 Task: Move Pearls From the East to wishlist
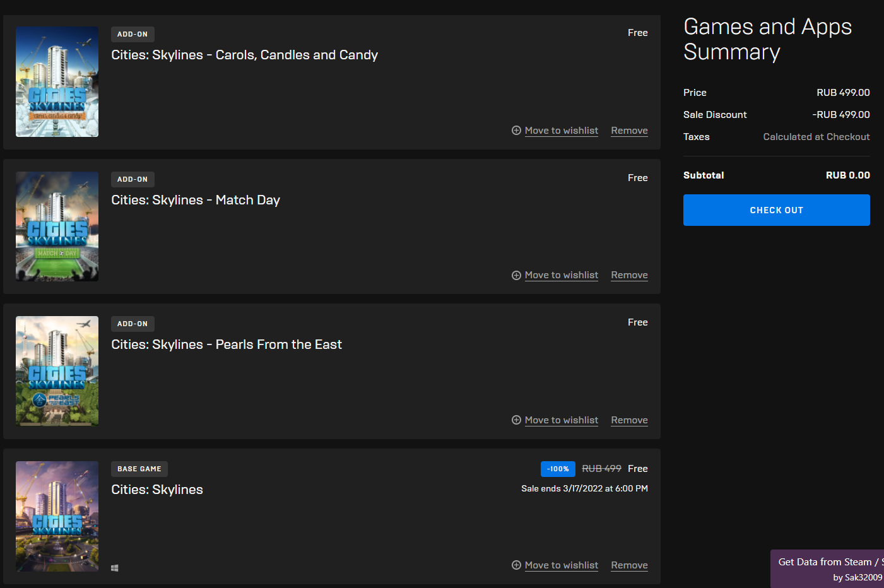[562, 420]
